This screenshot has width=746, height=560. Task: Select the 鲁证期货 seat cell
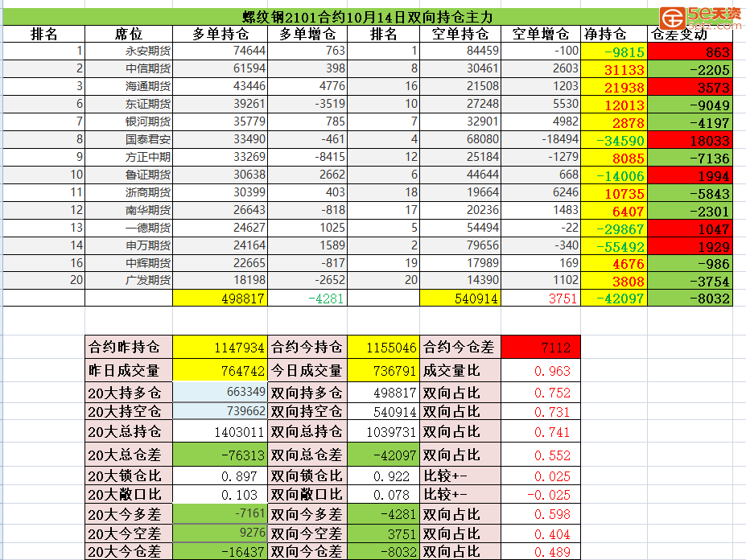pyautogui.click(x=129, y=175)
